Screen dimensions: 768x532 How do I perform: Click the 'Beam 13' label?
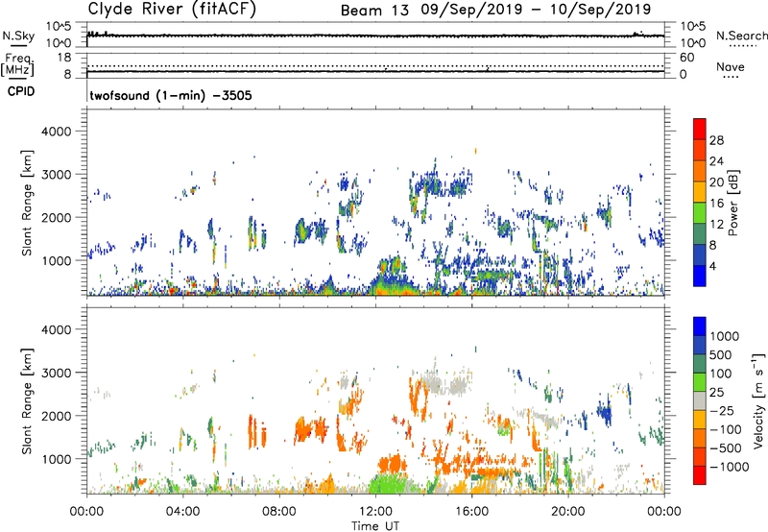tap(374, 11)
